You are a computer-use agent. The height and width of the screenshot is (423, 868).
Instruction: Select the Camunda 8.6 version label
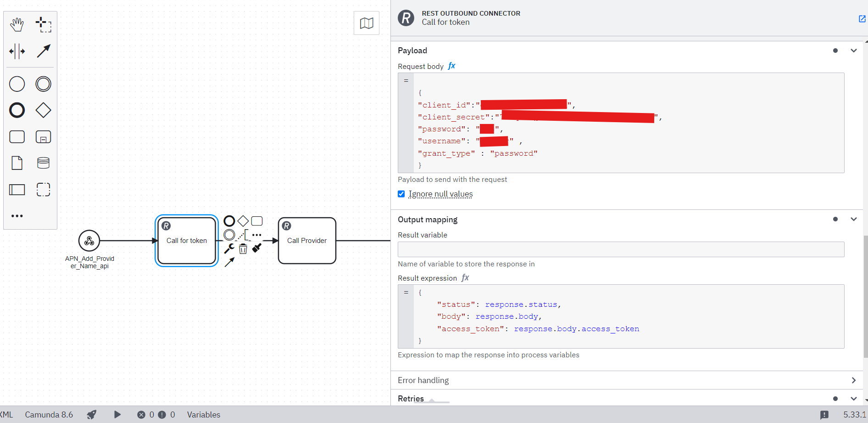pyautogui.click(x=49, y=414)
